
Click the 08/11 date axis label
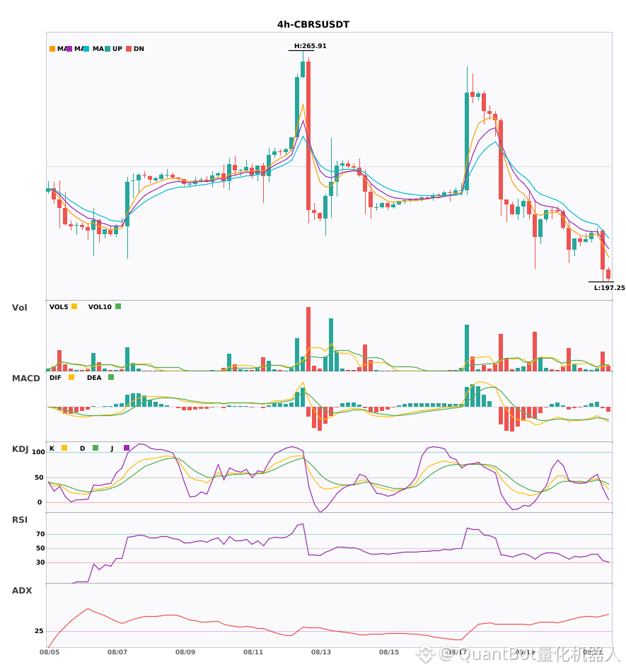[x=253, y=652]
